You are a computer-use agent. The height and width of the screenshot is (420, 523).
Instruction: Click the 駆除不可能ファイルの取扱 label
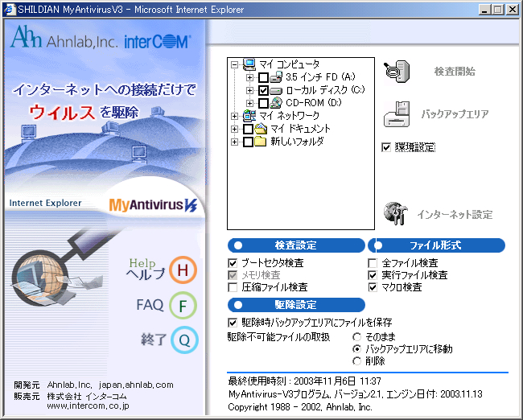click(x=278, y=337)
